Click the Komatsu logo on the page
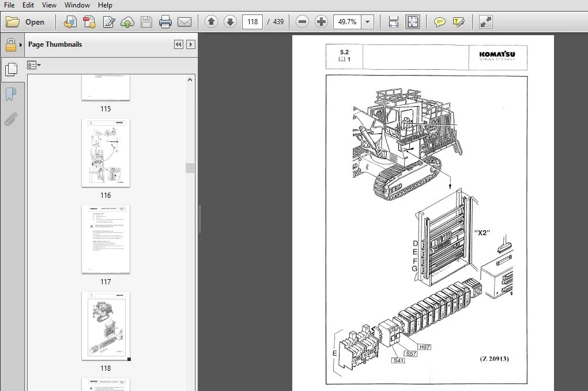Screen dimensions: 588x391 click(x=497, y=56)
